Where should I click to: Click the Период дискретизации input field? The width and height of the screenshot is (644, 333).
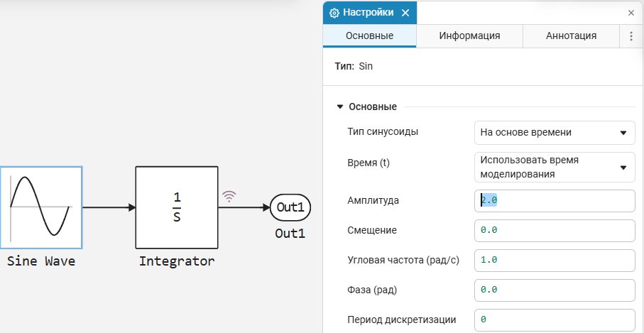click(555, 320)
